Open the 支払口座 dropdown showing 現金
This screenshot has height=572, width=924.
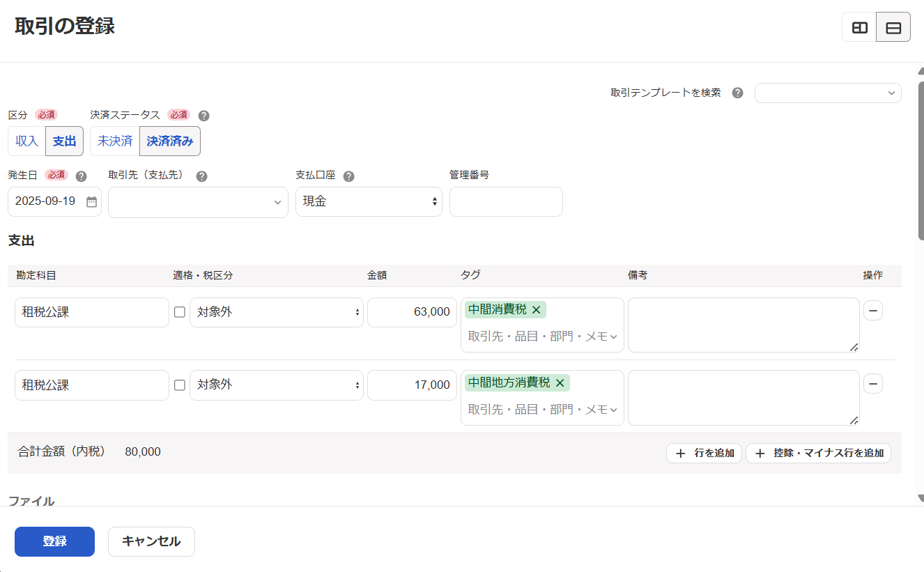369,201
